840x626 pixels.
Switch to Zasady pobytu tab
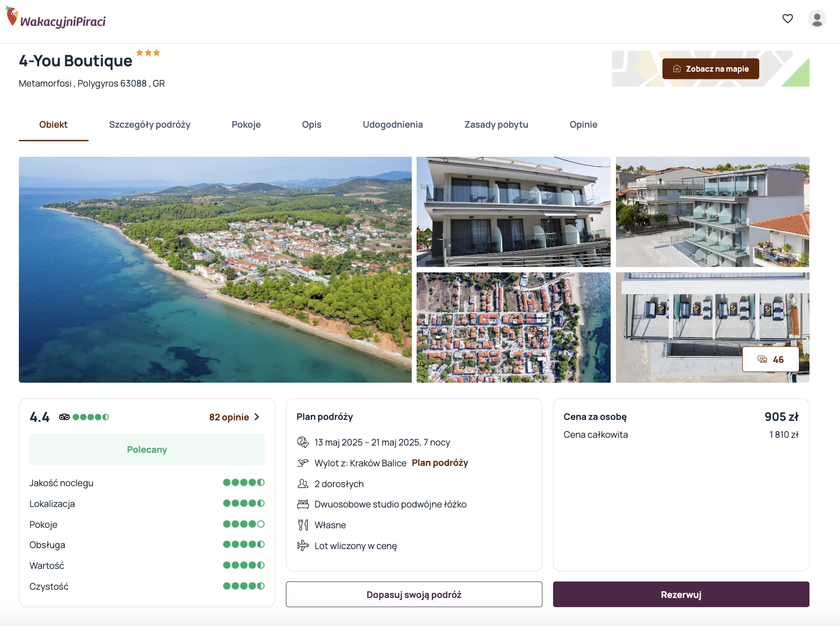click(x=496, y=125)
